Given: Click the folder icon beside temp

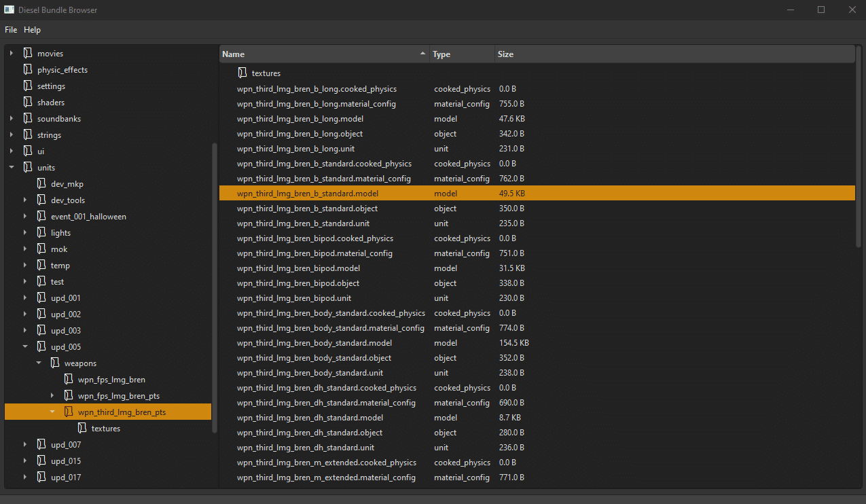Looking at the screenshot, I should 41,265.
